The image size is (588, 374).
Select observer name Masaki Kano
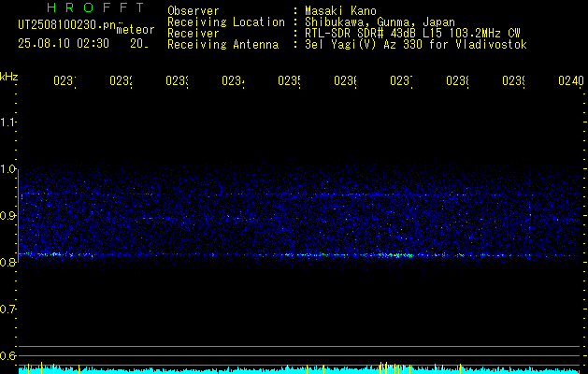click(340, 11)
